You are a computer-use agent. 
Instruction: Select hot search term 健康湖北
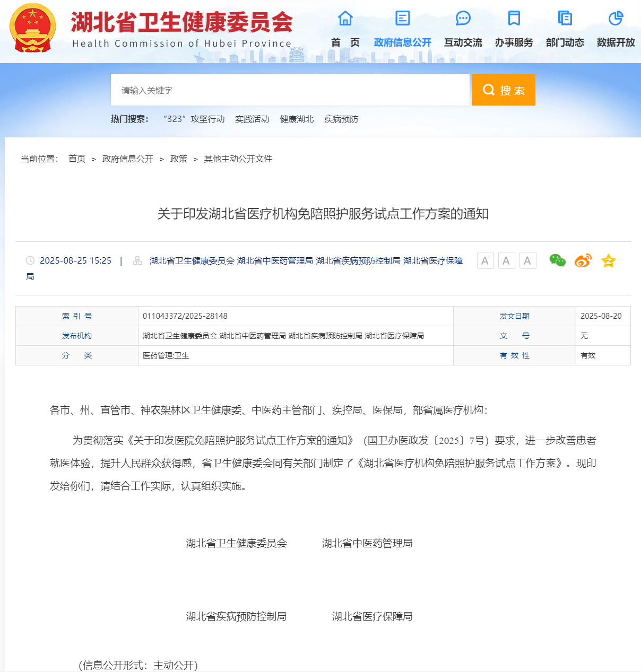pyautogui.click(x=297, y=119)
